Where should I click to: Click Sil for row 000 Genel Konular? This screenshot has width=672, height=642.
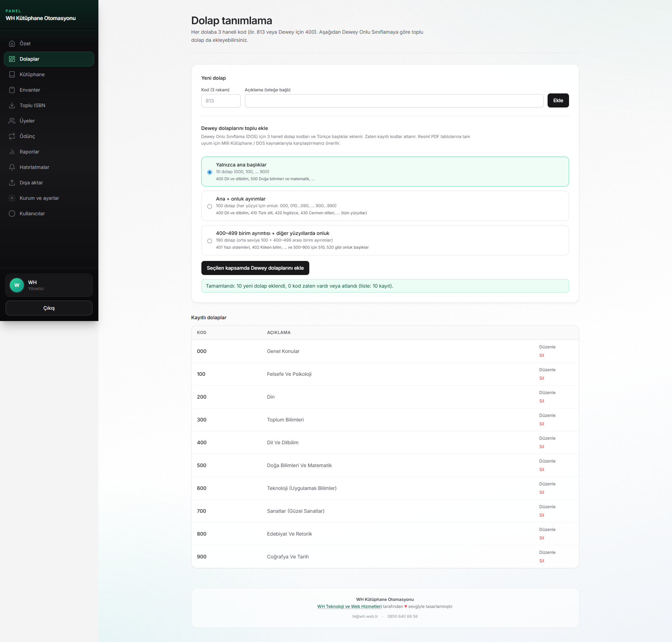[542, 355]
